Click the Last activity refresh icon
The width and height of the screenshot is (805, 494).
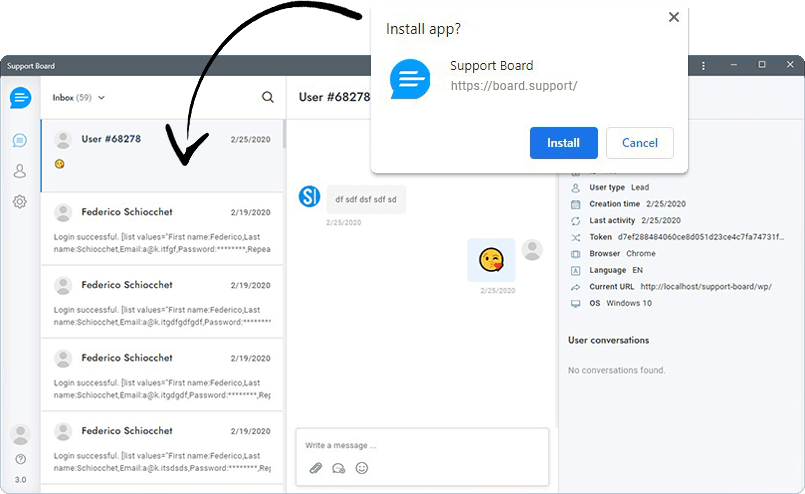tap(576, 221)
